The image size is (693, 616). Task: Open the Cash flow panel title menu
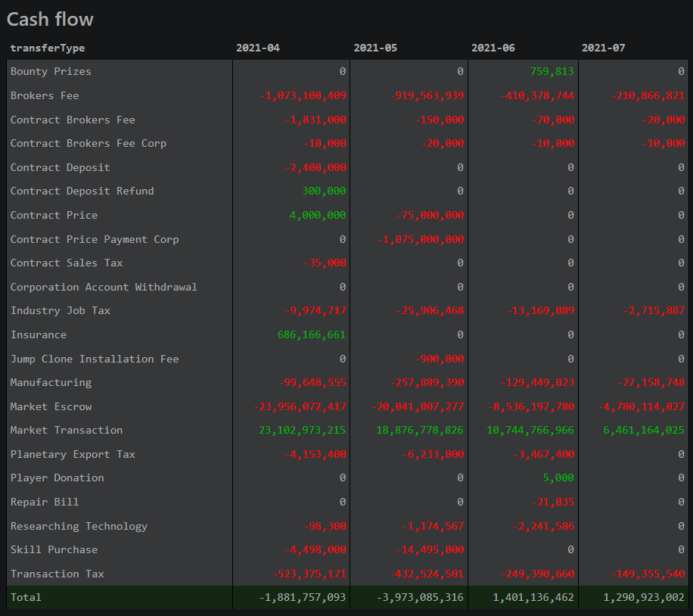tap(50, 19)
